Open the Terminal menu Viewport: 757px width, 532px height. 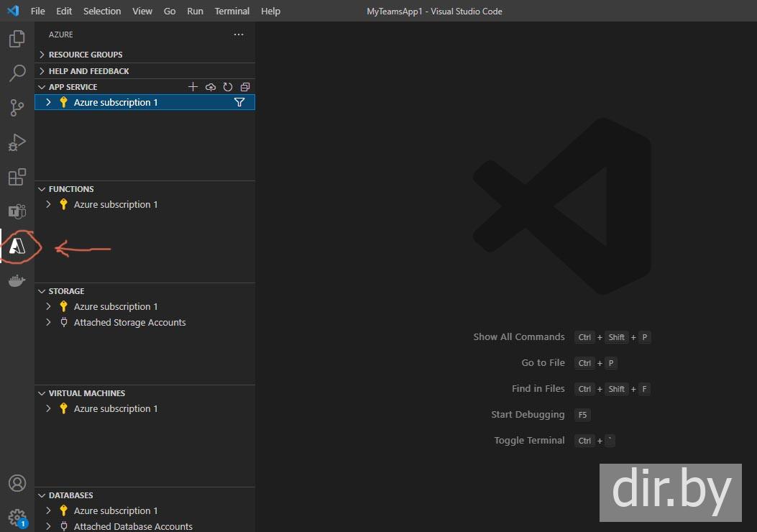click(x=232, y=12)
